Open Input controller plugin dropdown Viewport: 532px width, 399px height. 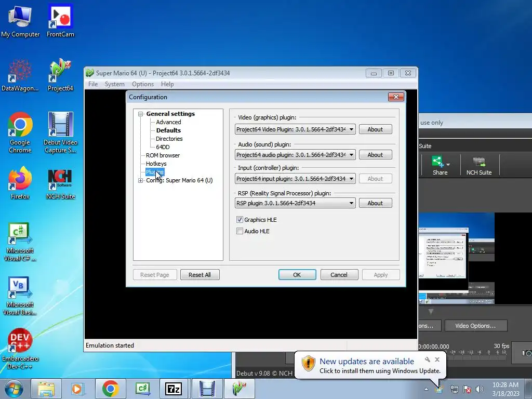tap(295, 179)
